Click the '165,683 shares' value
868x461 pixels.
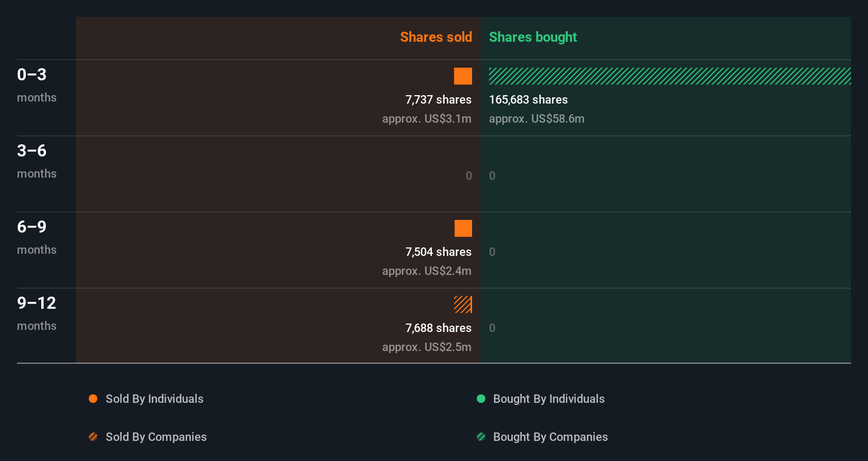(x=528, y=99)
